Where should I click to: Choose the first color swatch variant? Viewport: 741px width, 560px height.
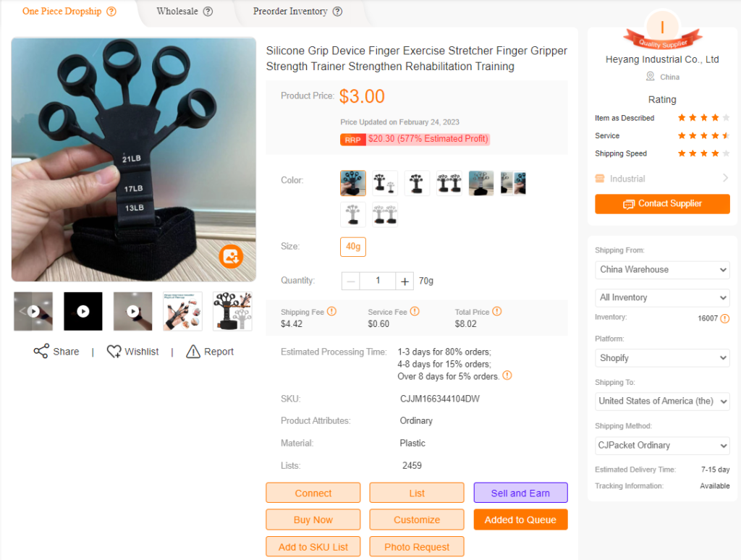(353, 183)
